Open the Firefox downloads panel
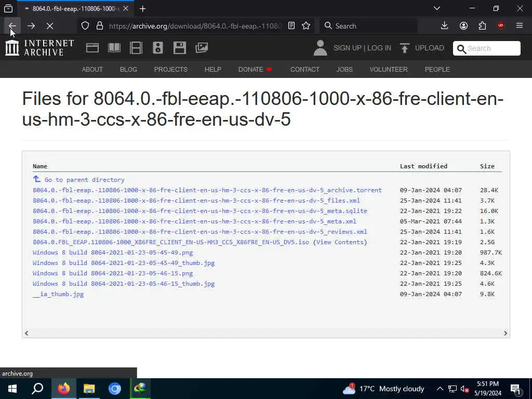Image resolution: width=532 pixels, height=399 pixels. click(445, 26)
